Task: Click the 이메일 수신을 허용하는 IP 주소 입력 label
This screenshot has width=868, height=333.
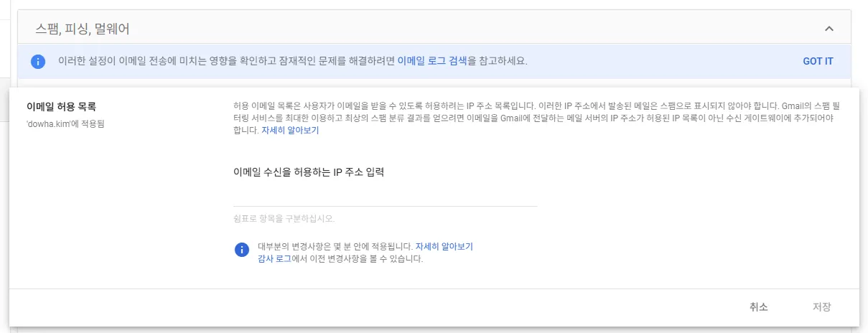Action: (x=309, y=172)
